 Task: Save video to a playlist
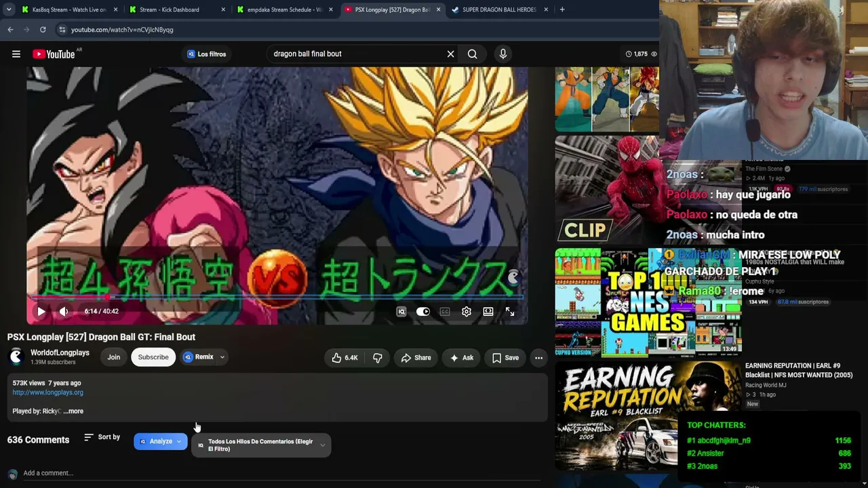[x=505, y=358]
